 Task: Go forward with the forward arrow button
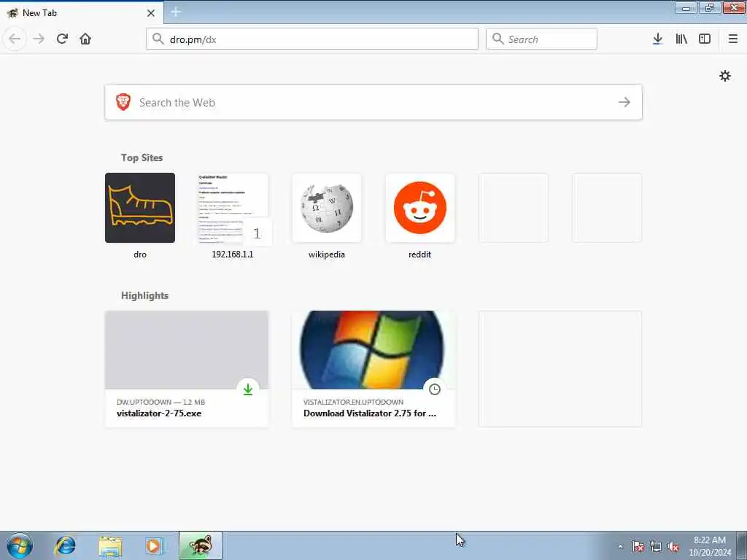click(39, 39)
